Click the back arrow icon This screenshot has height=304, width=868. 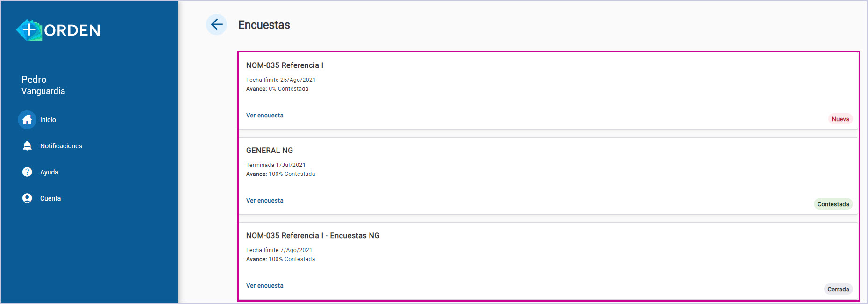coord(216,24)
